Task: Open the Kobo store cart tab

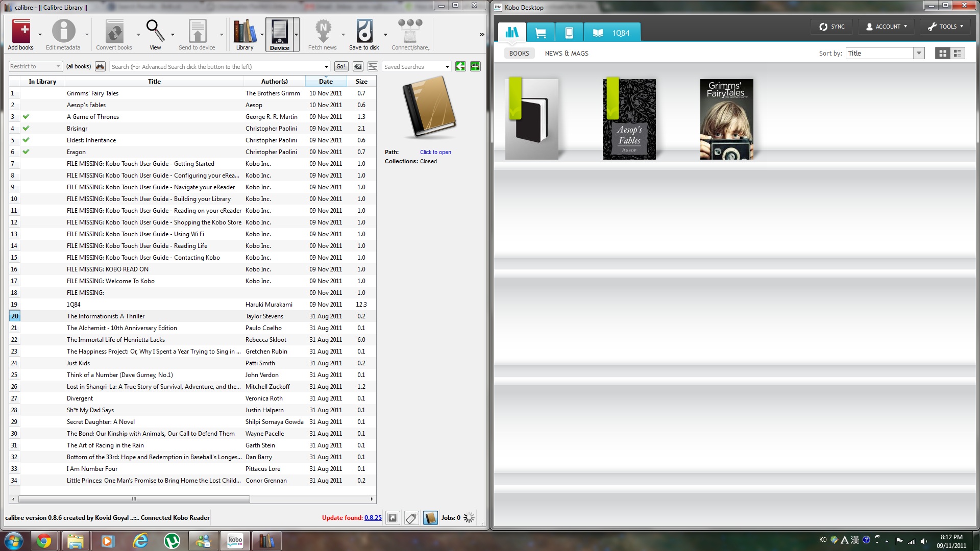Action: pos(541,33)
